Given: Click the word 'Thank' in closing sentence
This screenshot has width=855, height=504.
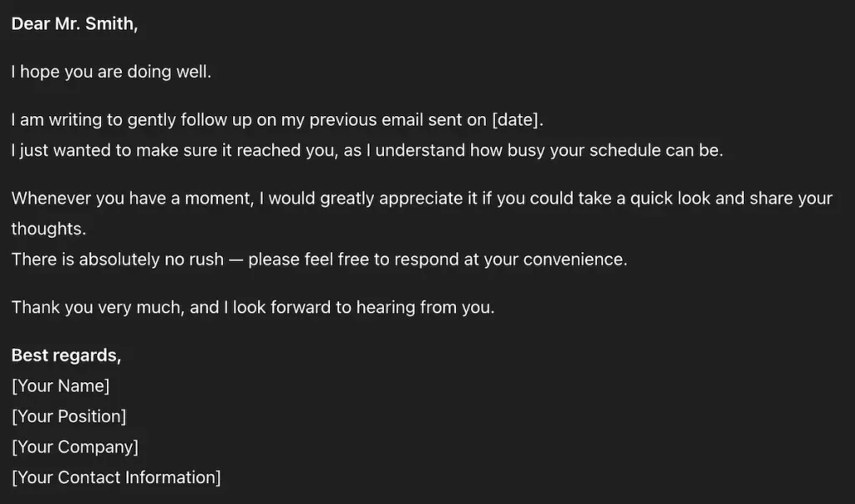Looking at the screenshot, I should (x=35, y=308).
